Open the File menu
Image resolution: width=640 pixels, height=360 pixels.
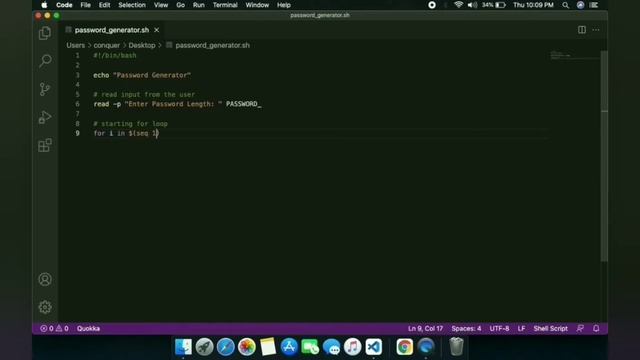(85, 5)
